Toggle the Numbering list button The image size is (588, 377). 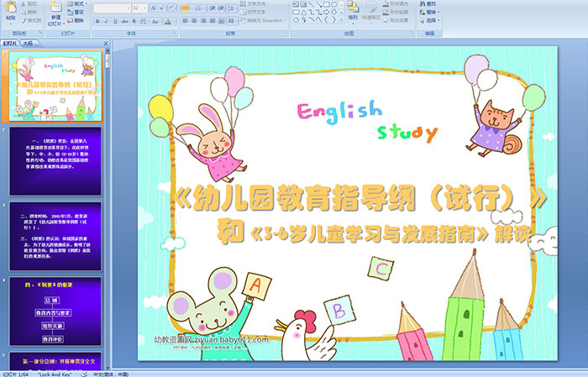(x=199, y=8)
